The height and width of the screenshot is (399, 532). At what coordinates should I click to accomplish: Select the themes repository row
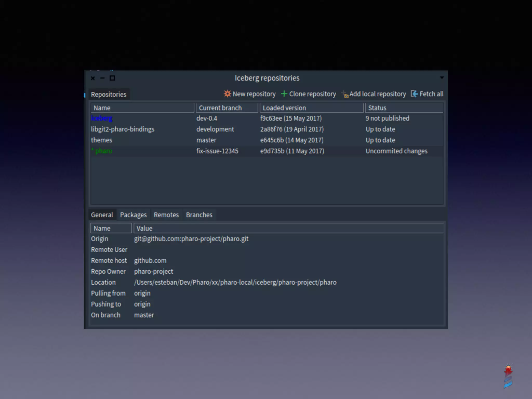click(x=102, y=140)
